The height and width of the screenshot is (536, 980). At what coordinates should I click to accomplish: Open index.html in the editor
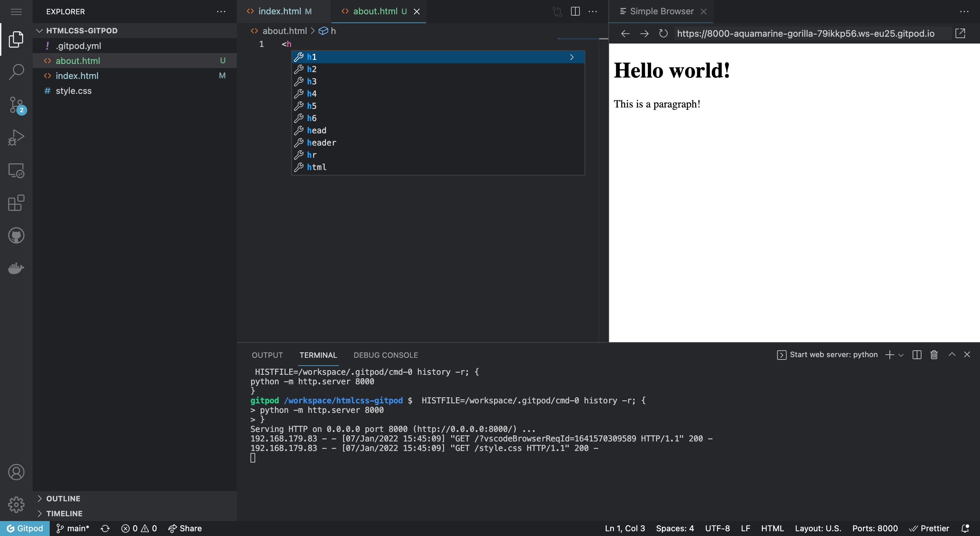[x=77, y=75]
